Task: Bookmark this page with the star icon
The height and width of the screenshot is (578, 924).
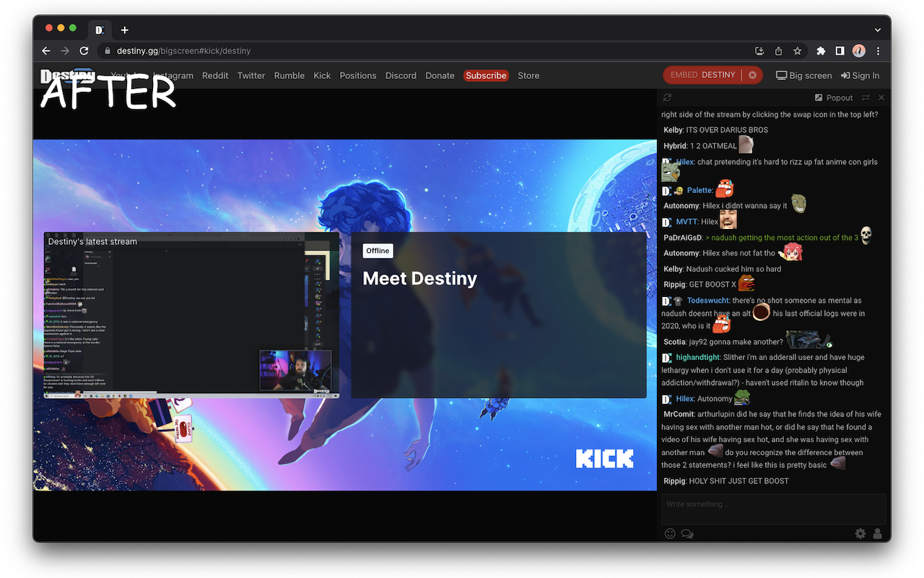Action: 797,51
